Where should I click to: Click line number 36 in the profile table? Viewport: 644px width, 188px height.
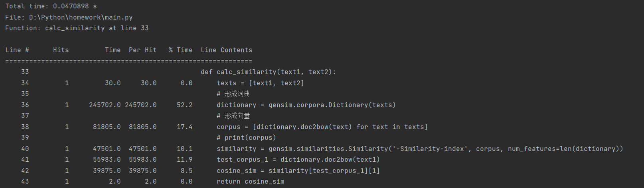click(x=25, y=105)
